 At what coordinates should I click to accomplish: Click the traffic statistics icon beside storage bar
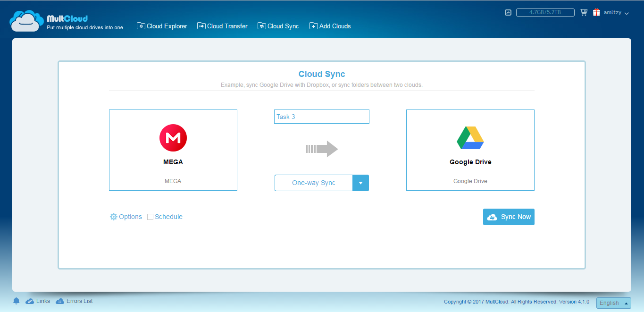click(508, 13)
